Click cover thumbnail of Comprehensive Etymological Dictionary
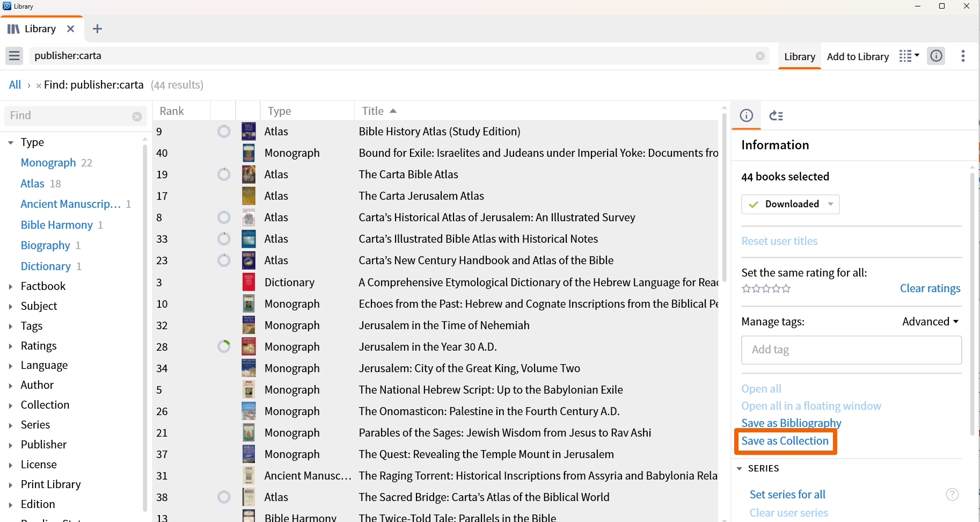Screen dimensions: 980x522 248,282
